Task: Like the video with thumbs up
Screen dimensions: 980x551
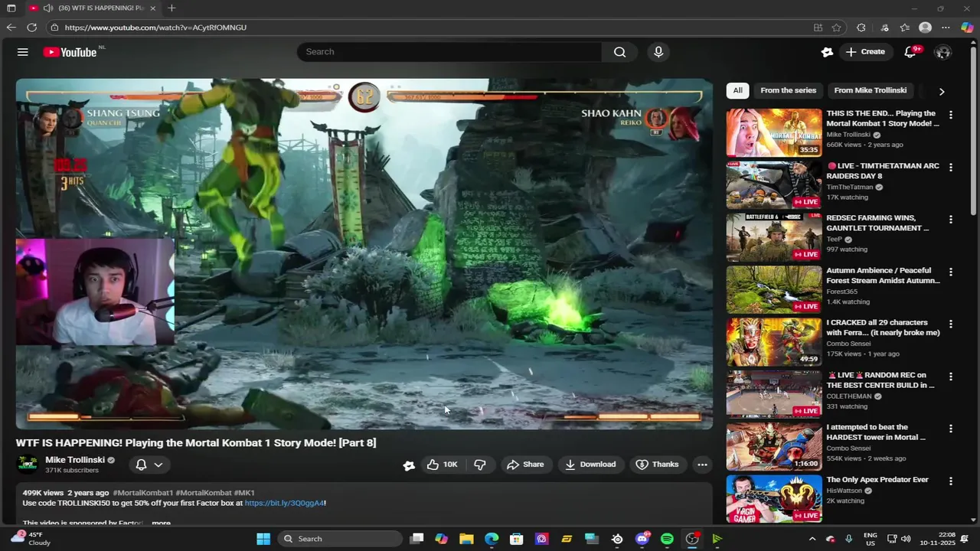Action: click(442, 465)
